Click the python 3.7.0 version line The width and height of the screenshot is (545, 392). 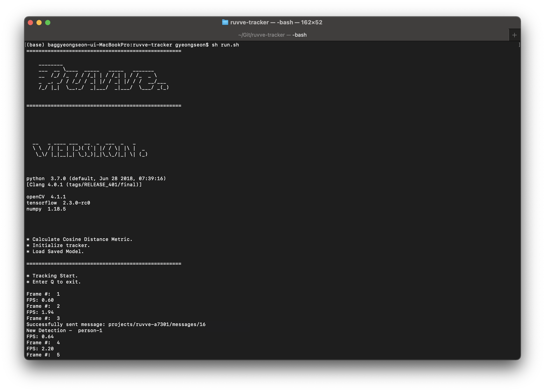click(96, 179)
